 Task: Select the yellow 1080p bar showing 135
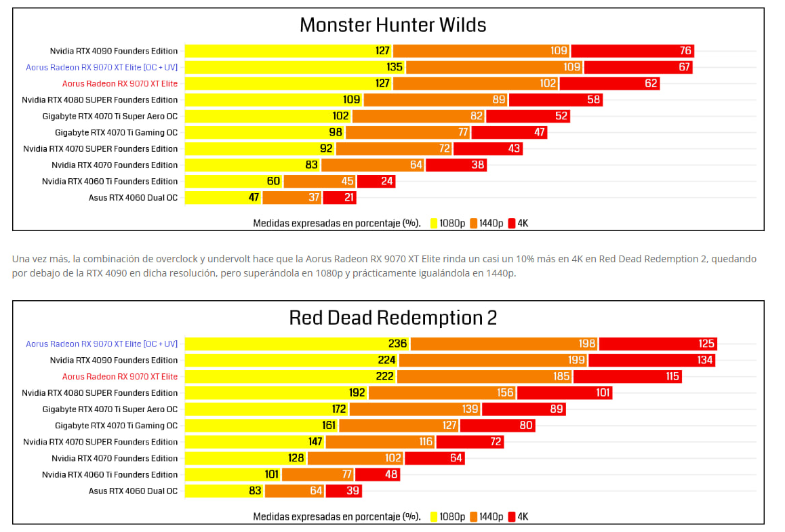click(x=294, y=67)
